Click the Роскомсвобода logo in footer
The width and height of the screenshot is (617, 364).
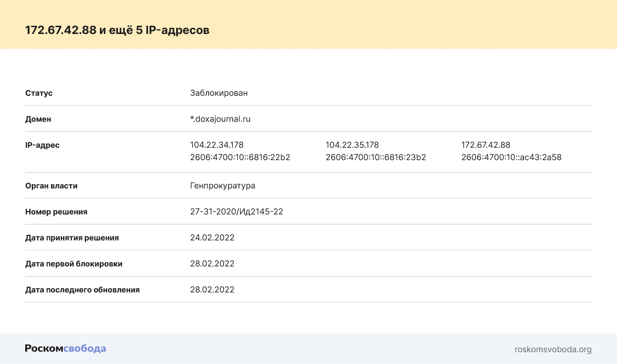coord(65,349)
